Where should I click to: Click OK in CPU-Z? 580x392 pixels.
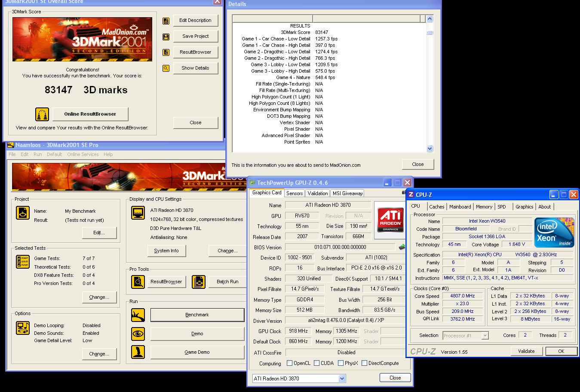coord(561,351)
